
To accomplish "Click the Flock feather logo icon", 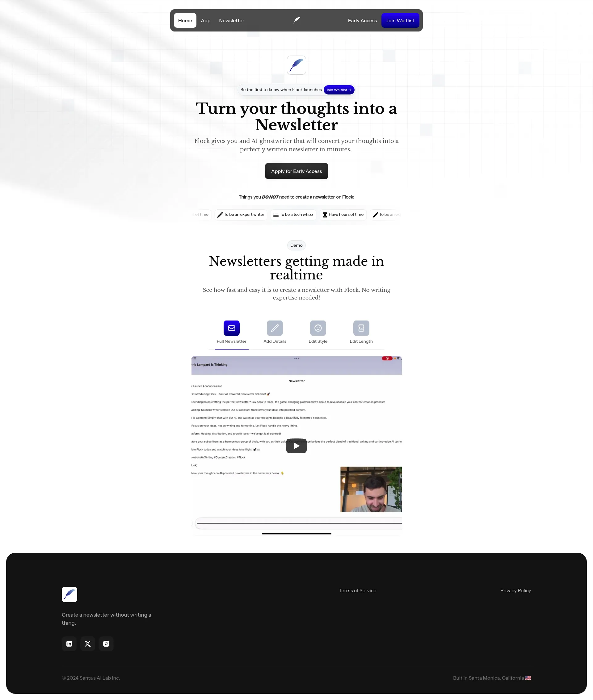I will (x=296, y=65).
